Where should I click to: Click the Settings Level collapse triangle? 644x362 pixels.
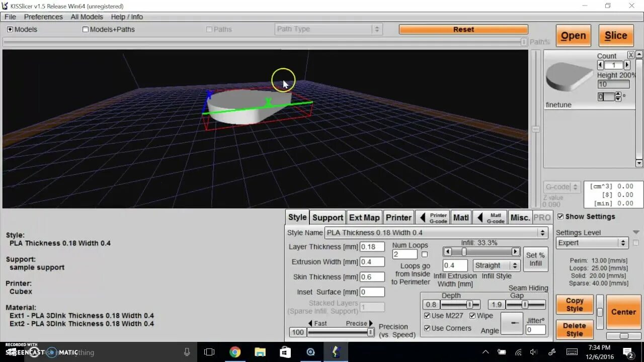(x=636, y=232)
